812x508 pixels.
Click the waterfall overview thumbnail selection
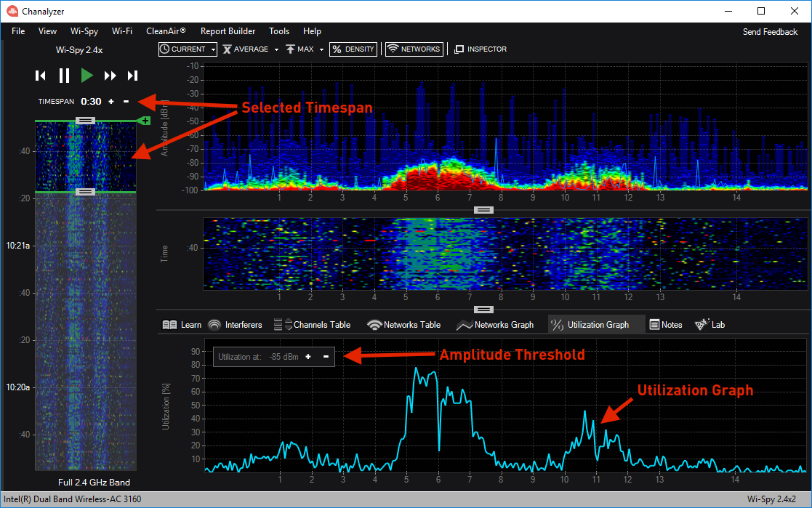(86, 156)
